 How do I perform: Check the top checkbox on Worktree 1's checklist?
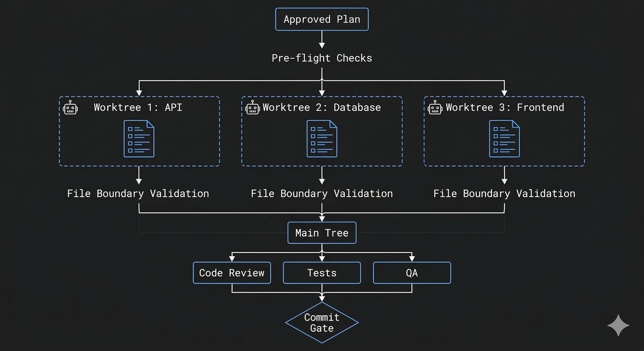click(131, 129)
